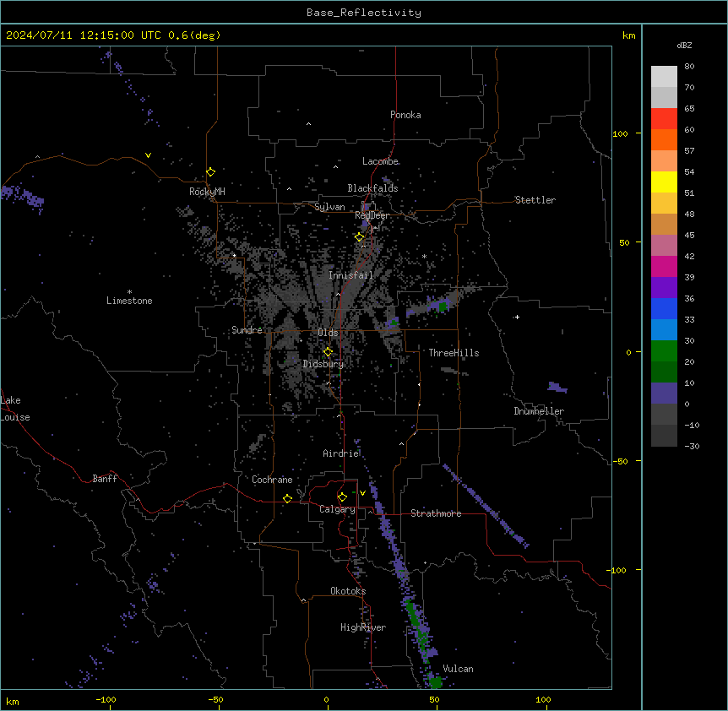Click the Base_Reflectivity title

pyautogui.click(x=364, y=13)
